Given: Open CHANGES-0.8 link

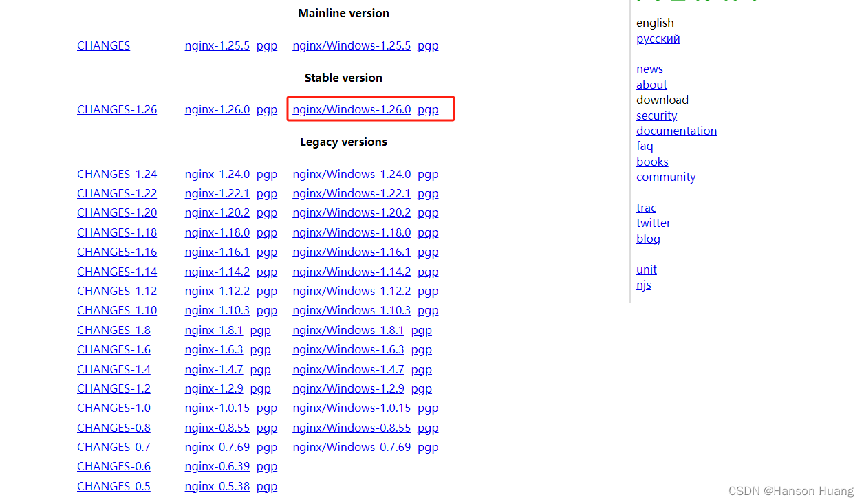Looking at the screenshot, I should tap(114, 428).
